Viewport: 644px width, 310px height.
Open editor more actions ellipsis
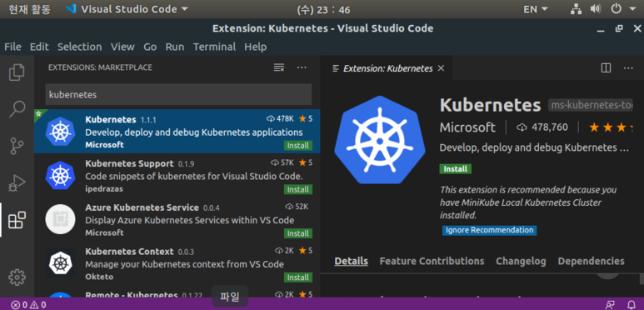(x=628, y=68)
